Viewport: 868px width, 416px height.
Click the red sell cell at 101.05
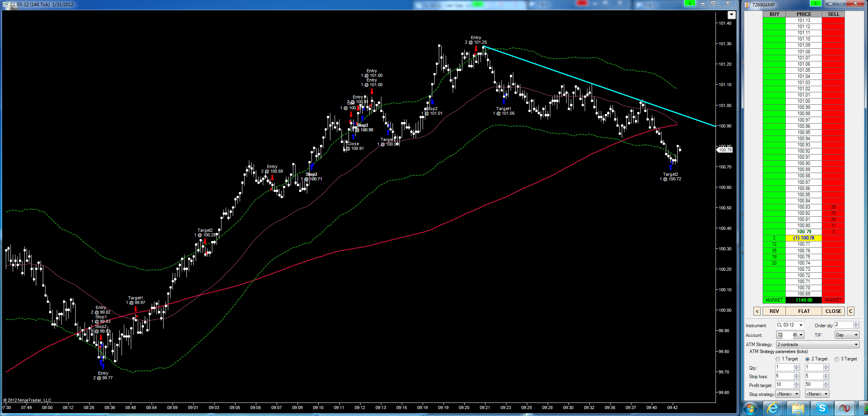[833, 70]
